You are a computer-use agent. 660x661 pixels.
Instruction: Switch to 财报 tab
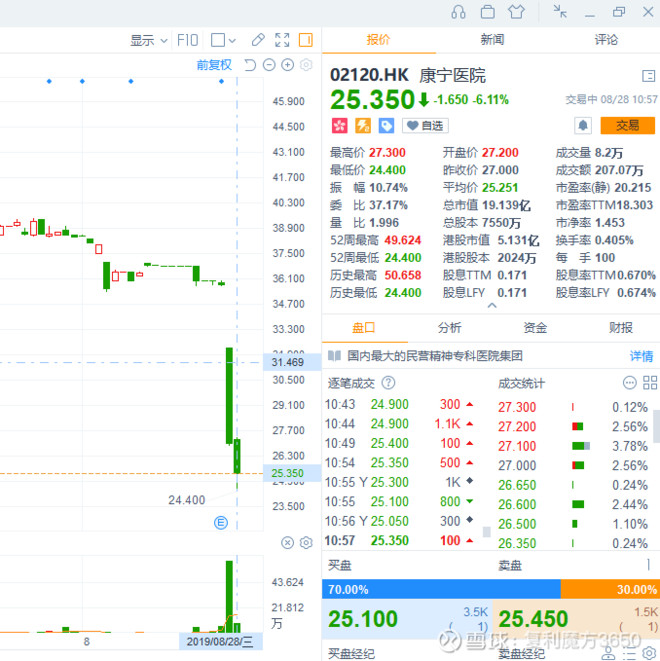coord(620,328)
